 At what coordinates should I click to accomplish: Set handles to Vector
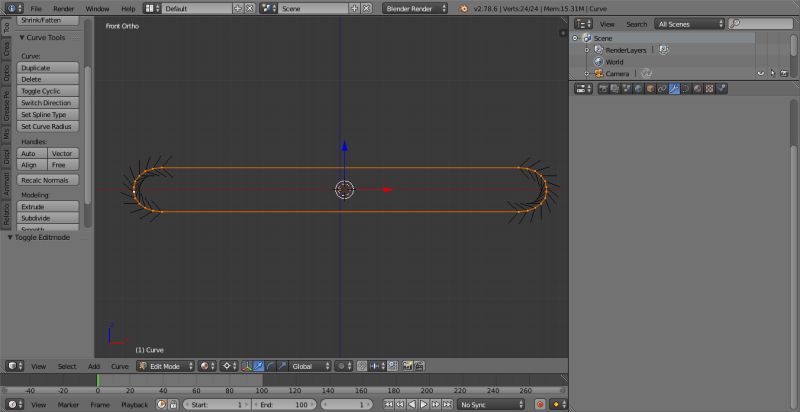(63, 153)
